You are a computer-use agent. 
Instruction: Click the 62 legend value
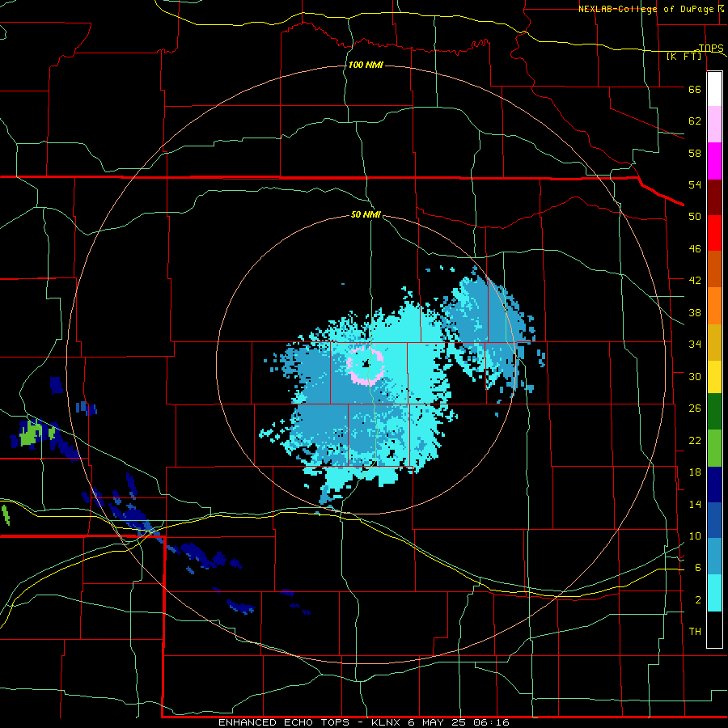(x=695, y=121)
